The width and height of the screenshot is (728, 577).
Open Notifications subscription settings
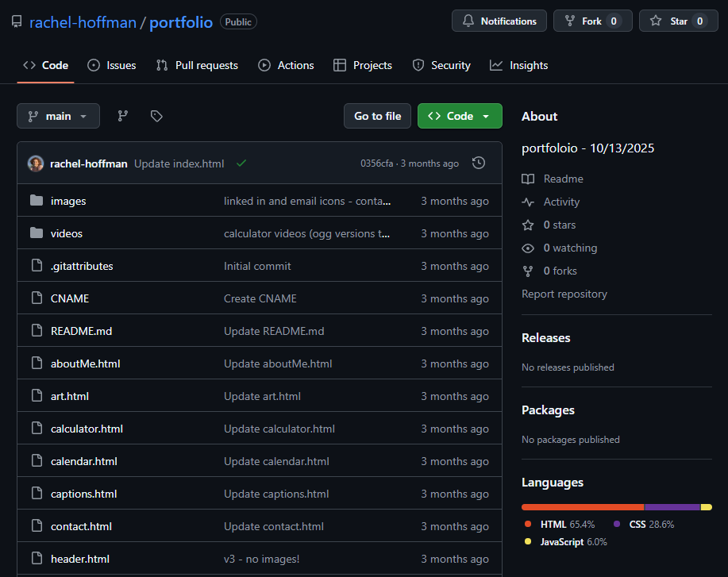click(499, 21)
